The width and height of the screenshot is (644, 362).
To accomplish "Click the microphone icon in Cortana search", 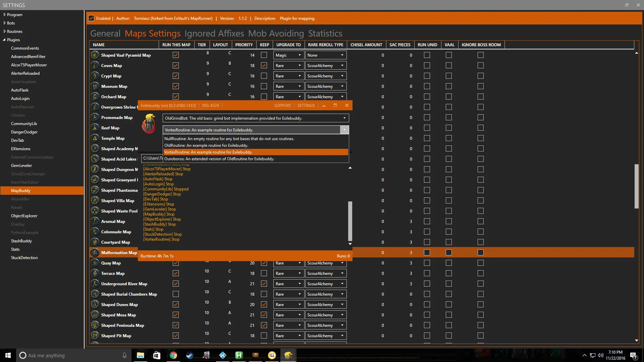I will (x=124, y=355).
